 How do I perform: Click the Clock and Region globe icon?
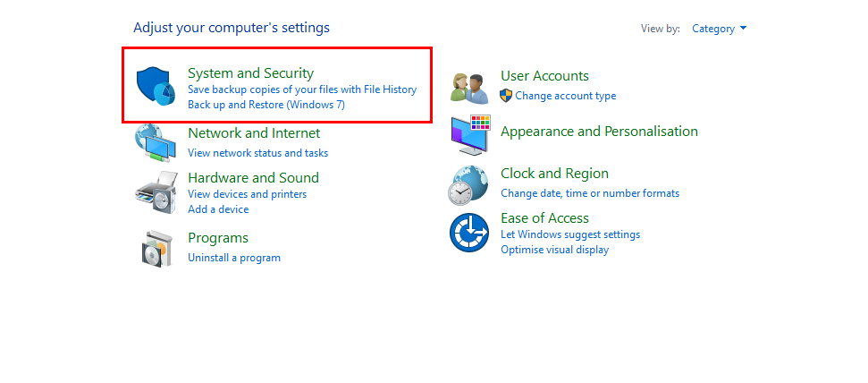click(x=469, y=184)
